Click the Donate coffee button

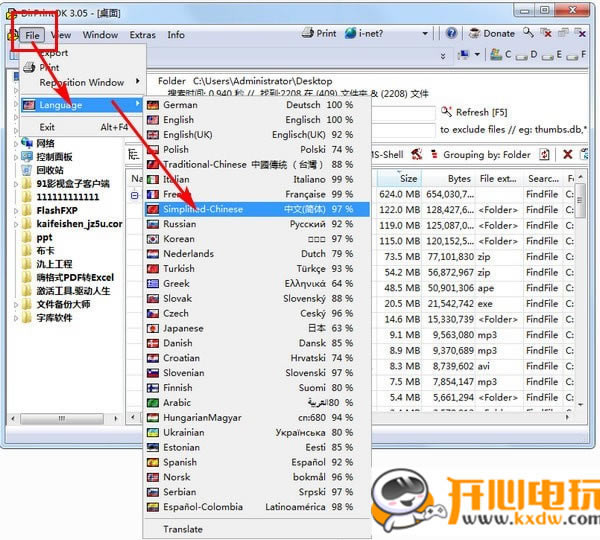click(x=491, y=34)
